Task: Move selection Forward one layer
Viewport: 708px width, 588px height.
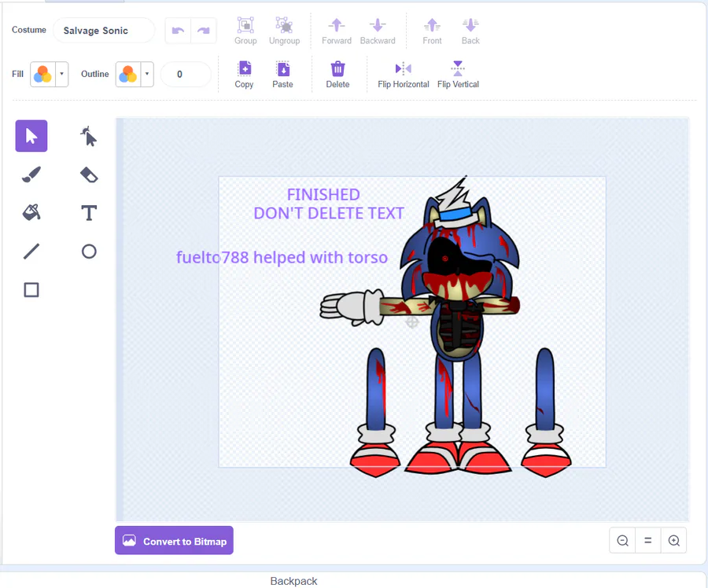Action: [337, 31]
